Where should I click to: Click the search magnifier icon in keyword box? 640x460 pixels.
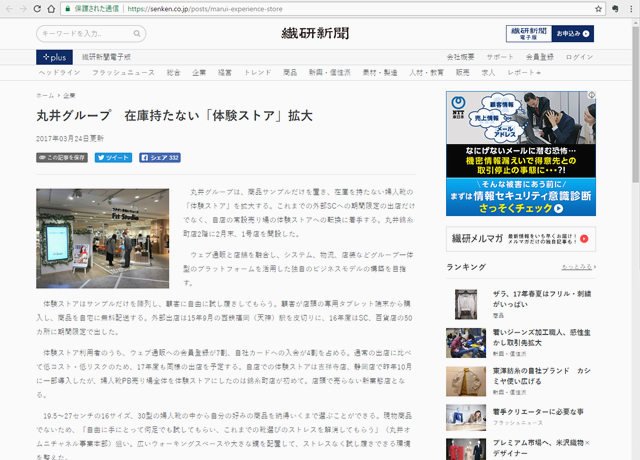pos(137,34)
